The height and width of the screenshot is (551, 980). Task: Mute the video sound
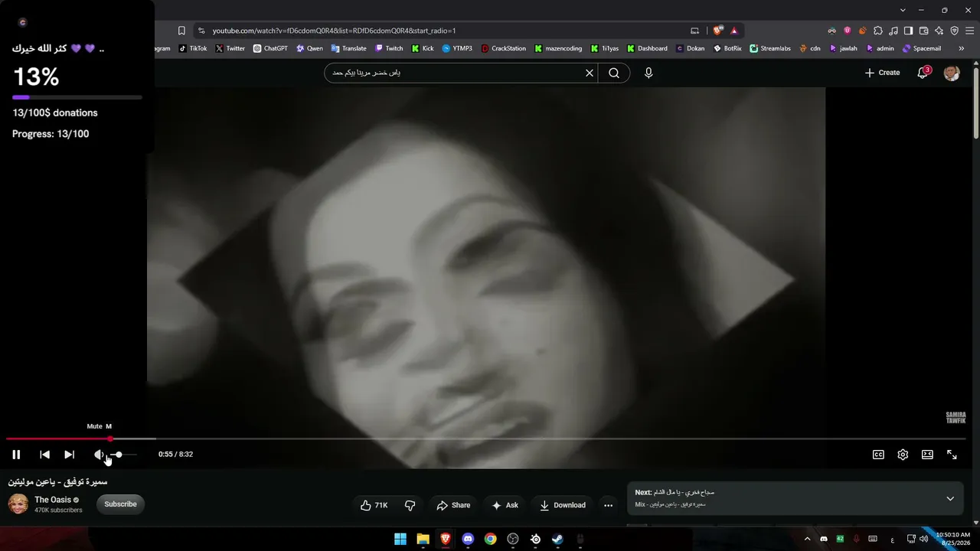pyautogui.click(x=99, y=455)
